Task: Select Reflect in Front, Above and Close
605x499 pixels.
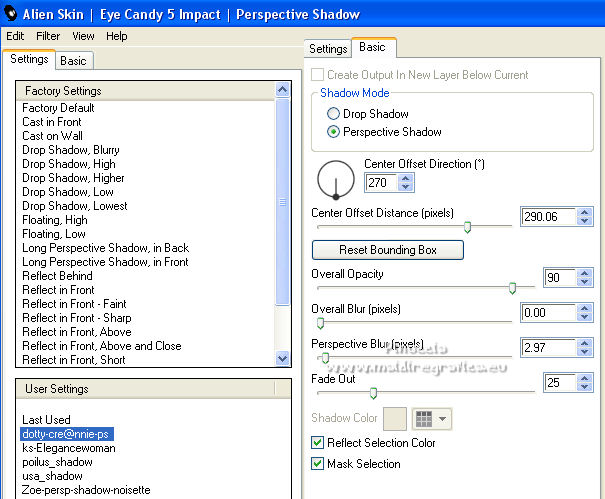Action: click(x=102, y=346)
